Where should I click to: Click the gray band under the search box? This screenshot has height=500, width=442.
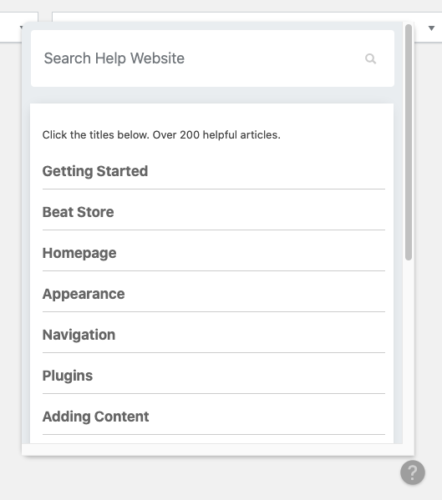212,95
